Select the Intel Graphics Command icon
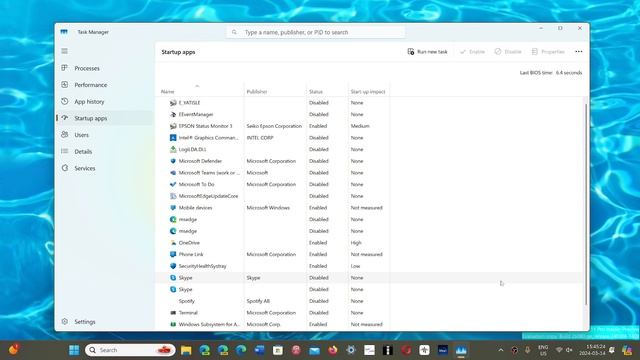Image resolution: width=640 pixels, height=360 pixels. (x=173, y=138)
